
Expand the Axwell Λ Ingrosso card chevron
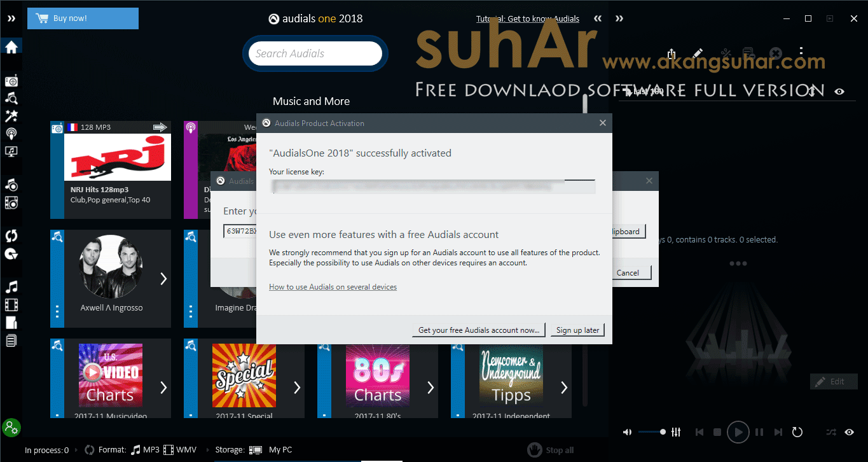coord(163,279)
